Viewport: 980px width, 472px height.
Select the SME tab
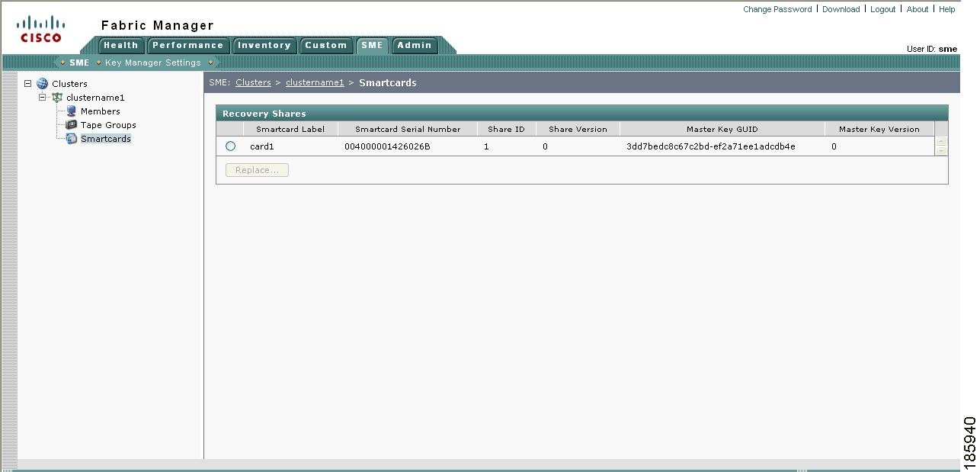click(x=372, y=46)
